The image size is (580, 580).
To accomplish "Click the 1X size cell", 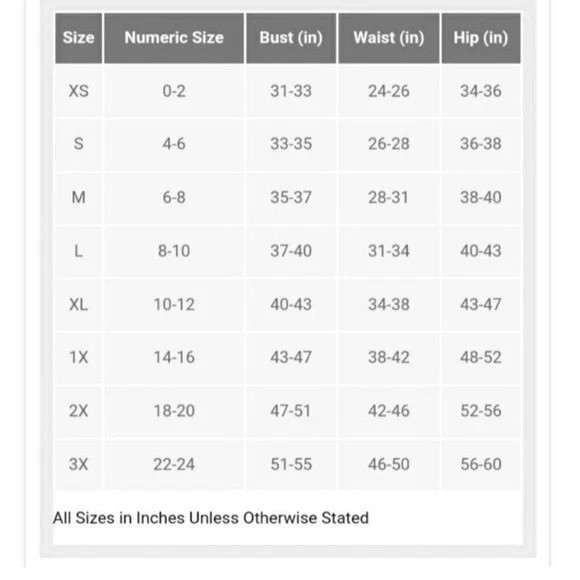I will pos(78,357).
